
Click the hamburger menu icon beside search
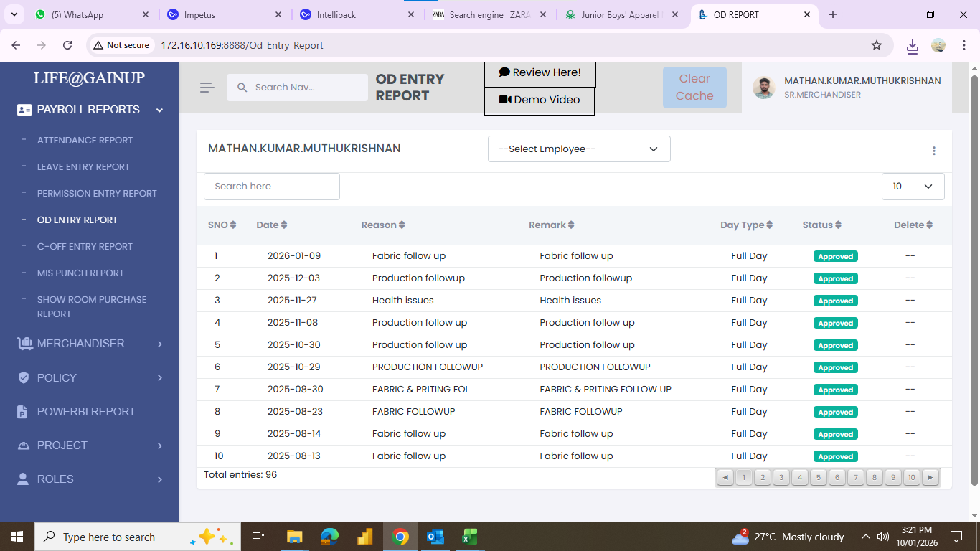207,88
